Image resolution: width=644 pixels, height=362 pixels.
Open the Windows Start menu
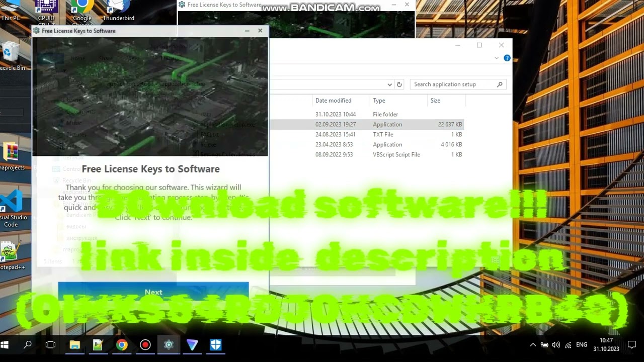pyautogui.click(x=5, y=345)
